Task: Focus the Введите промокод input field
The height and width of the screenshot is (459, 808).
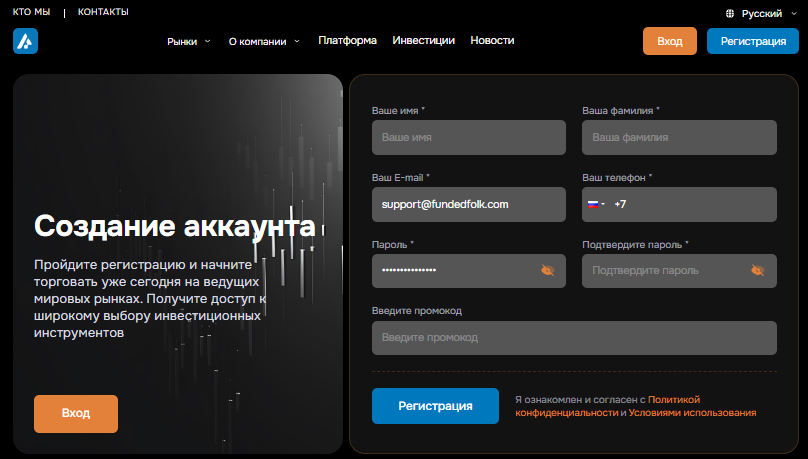Action: (x=574, y=338)
